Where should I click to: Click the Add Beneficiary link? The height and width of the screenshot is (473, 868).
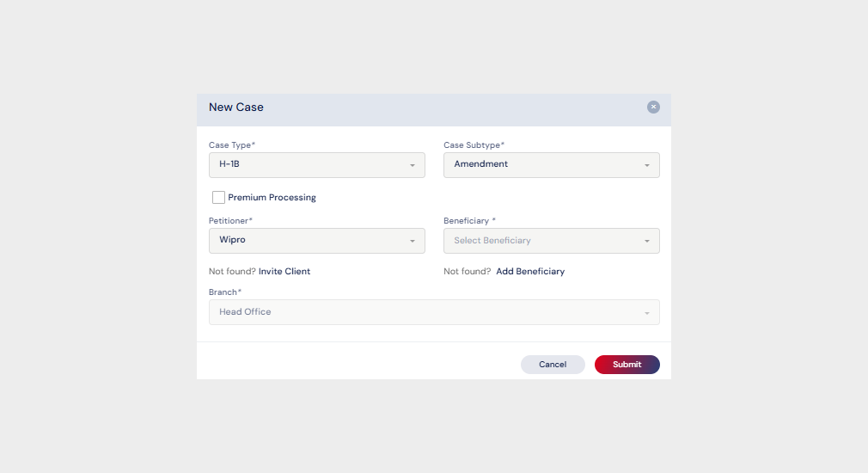tap(530, 272)
